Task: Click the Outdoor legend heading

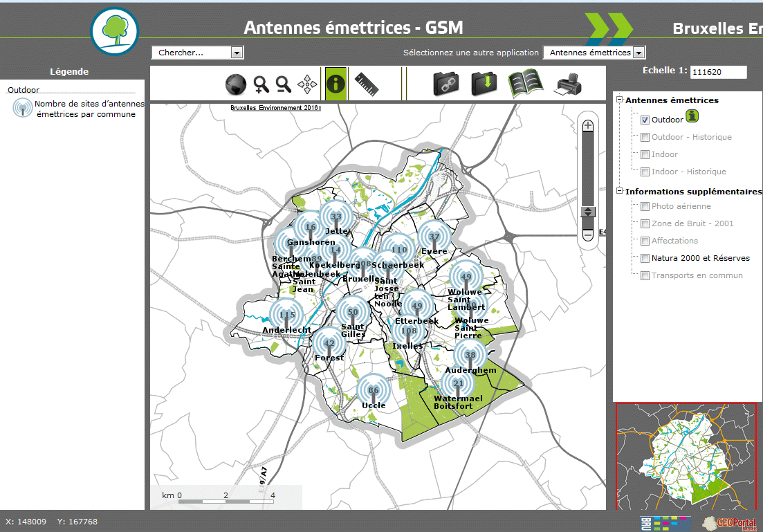Action: 24,90
